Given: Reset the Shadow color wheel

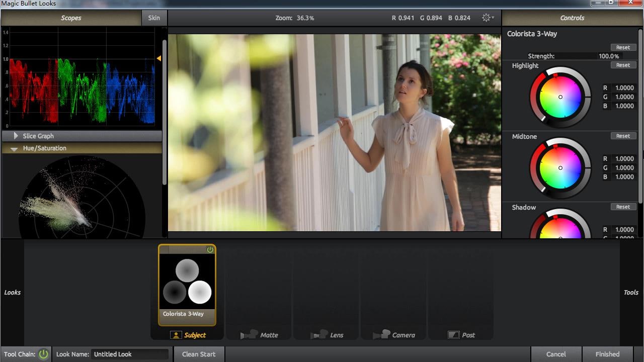Looking at the screenshot, I should pos(623,207).
